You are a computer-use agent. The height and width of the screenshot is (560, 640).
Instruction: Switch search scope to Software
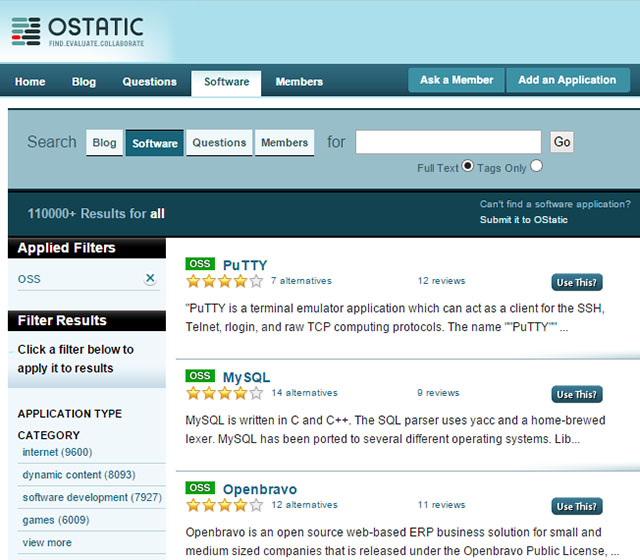155,143
